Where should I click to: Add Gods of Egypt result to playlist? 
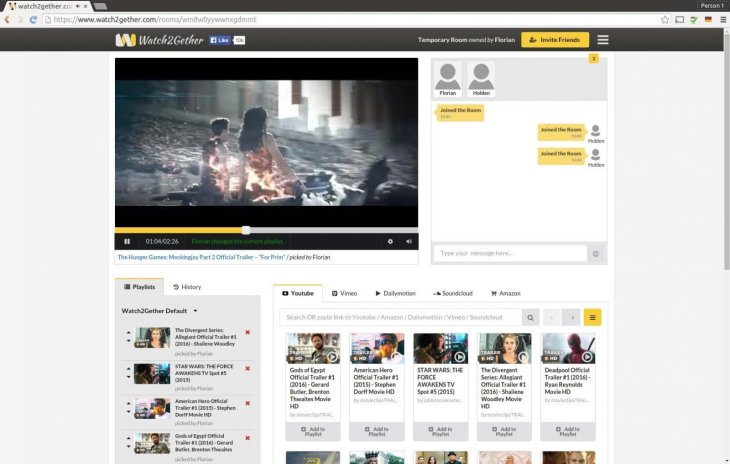click(313, 431)
